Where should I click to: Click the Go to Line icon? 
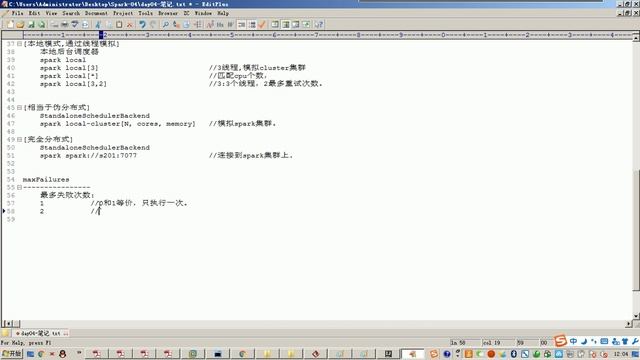click(198, 24)
